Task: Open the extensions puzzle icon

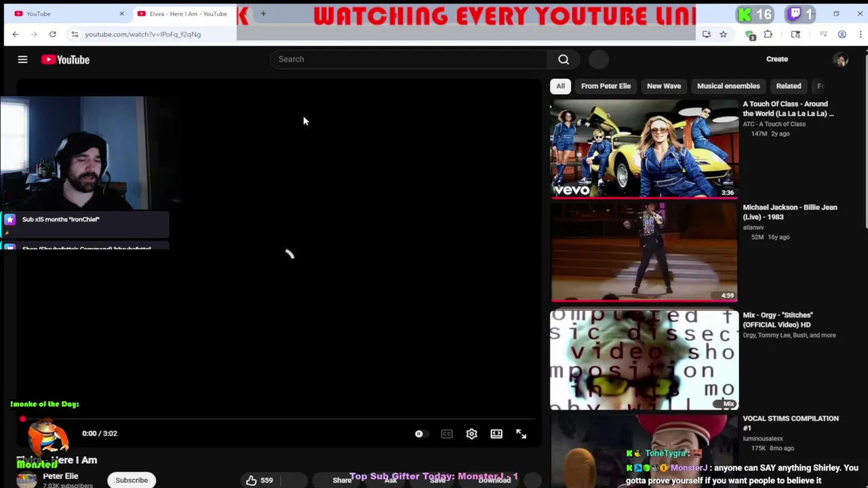Action: click(768, 34)
